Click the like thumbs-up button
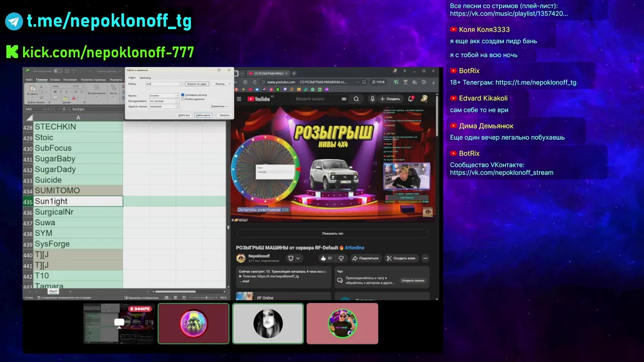 (326, 258)
